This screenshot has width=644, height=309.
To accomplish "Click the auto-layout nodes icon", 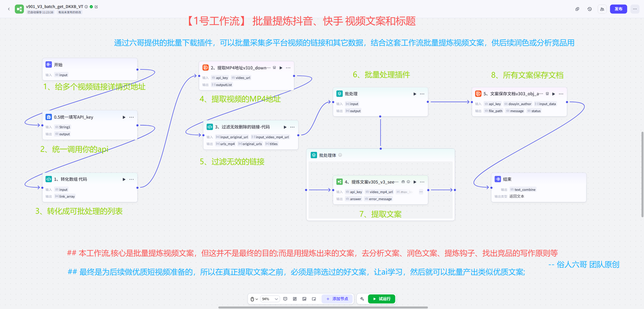I will point(295,299).
